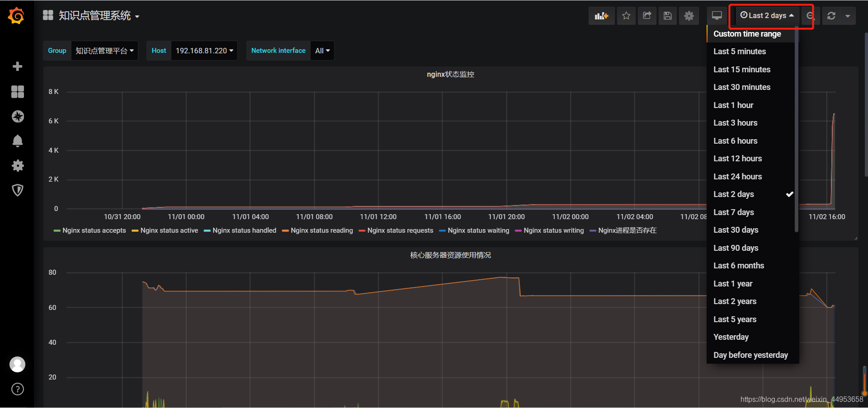Open the Grafana home logo

(16, 16)
